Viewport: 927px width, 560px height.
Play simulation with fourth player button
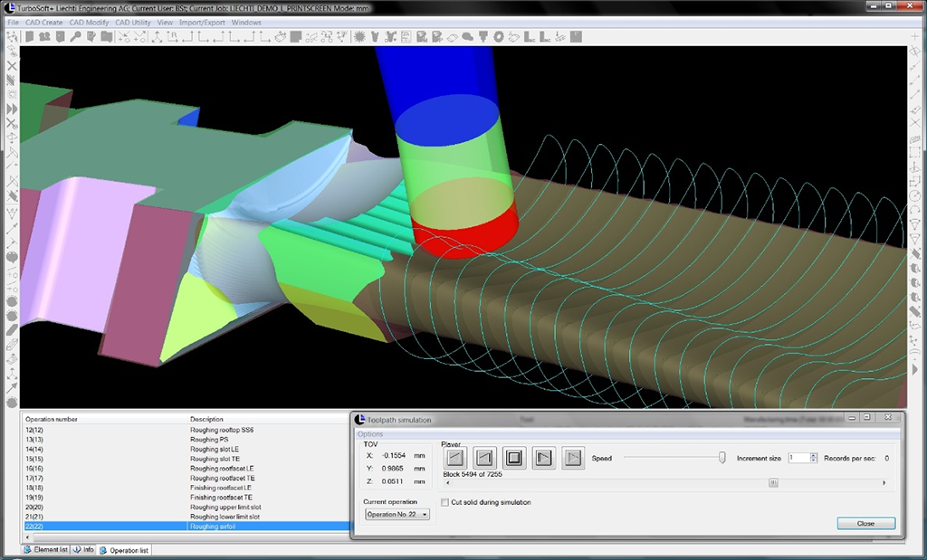click(x=543, y=458)
